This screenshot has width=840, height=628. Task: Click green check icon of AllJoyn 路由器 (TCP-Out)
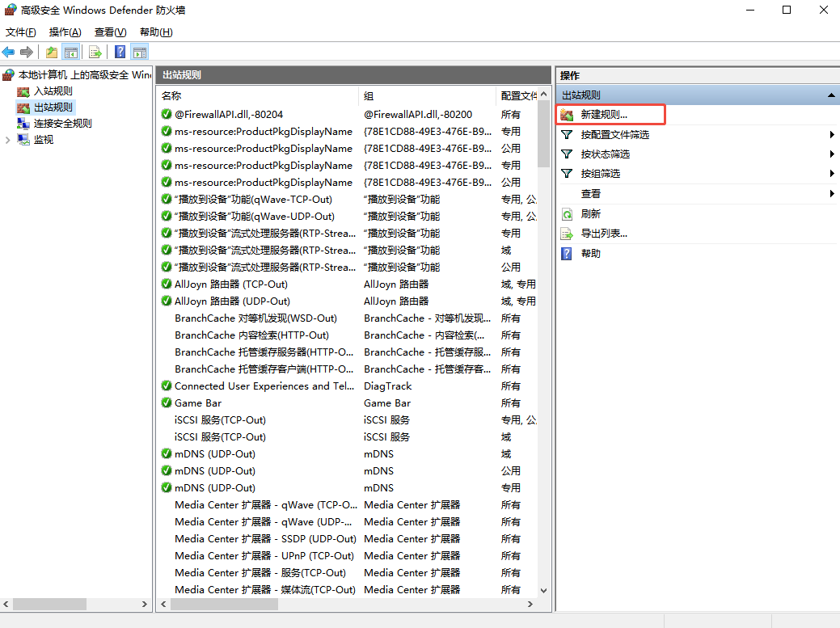tap(167, 284)
